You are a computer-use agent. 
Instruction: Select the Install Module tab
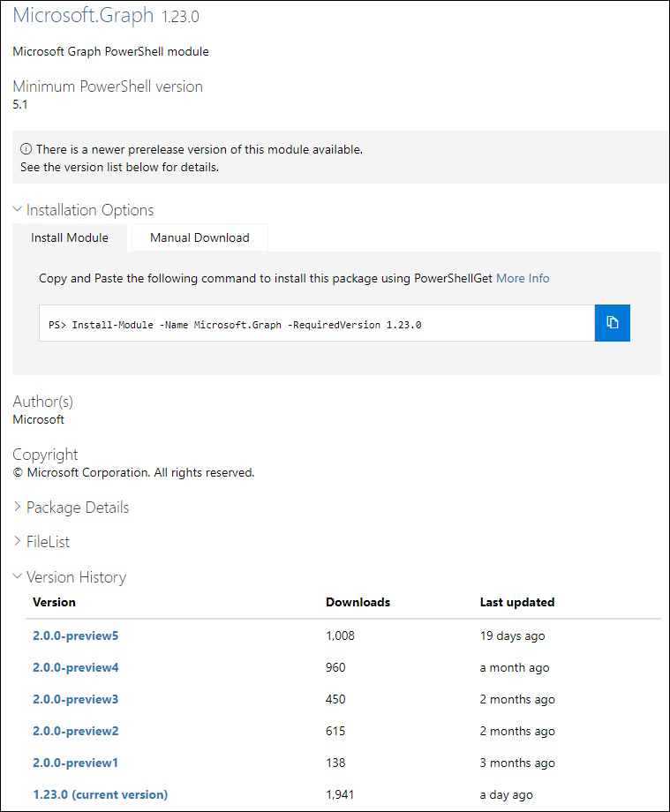tap(70, 237)
